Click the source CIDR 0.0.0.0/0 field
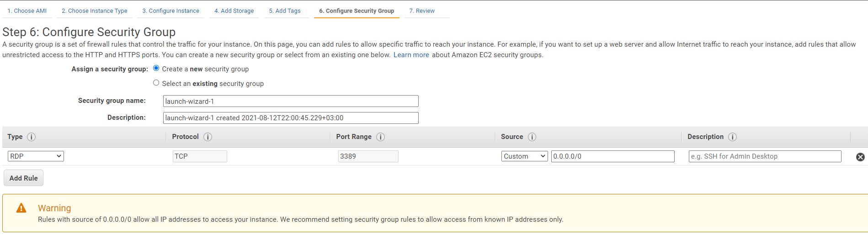The width and height of the screenshot is (868, 251). [x=612, y=156]
